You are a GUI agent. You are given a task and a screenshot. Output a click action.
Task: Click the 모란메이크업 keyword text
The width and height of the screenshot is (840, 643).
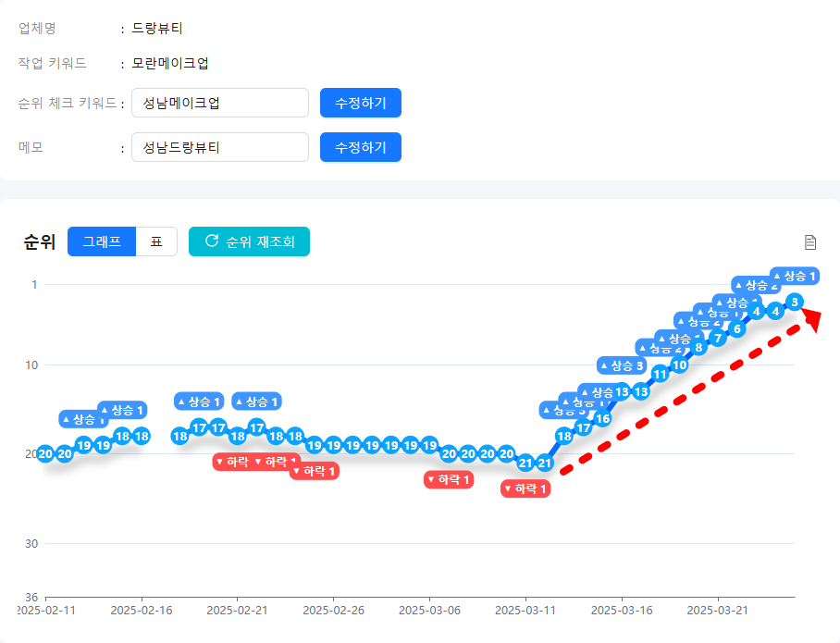(170, 63)
